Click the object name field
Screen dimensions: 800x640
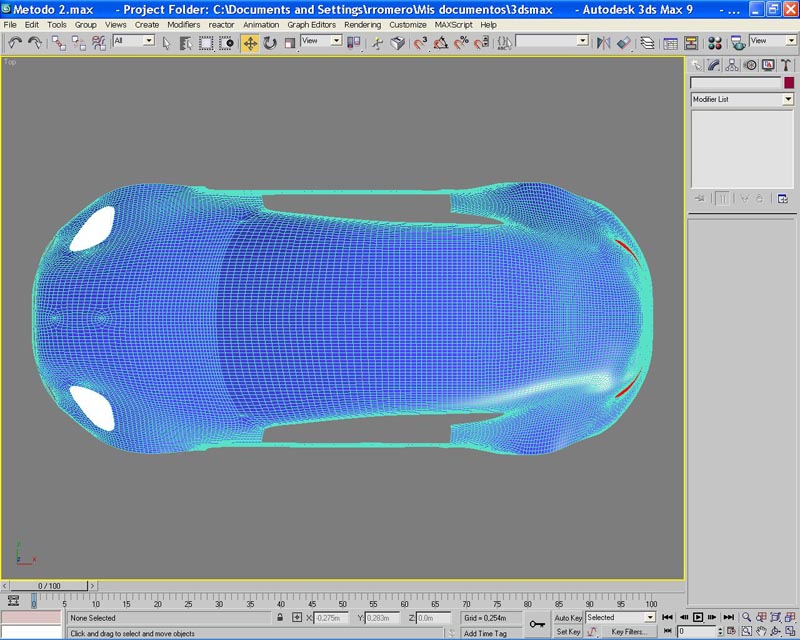click(735, 82)
